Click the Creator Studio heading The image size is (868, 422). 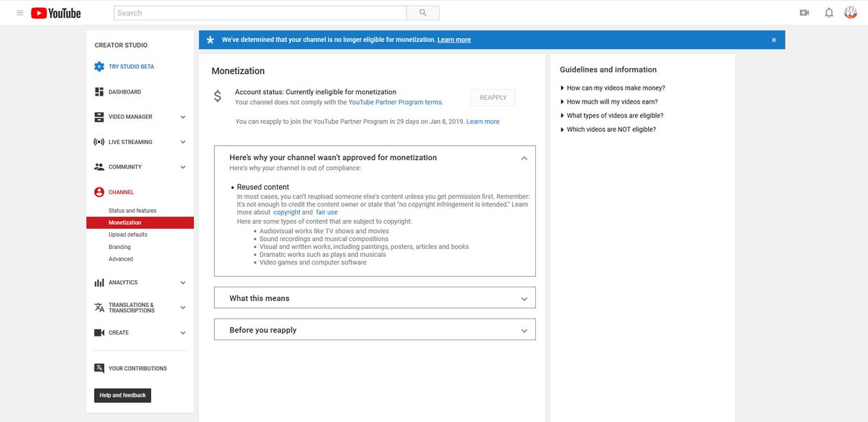(121, 46)
